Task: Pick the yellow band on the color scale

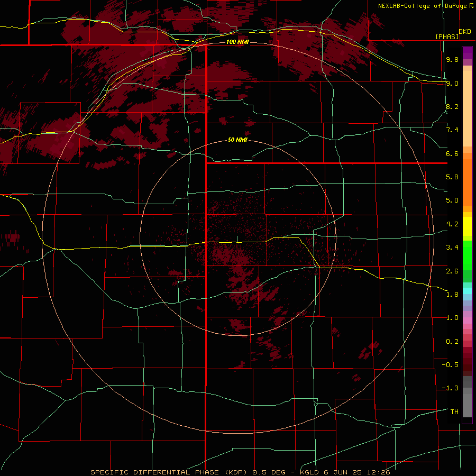Action: [x=467, y=226]
